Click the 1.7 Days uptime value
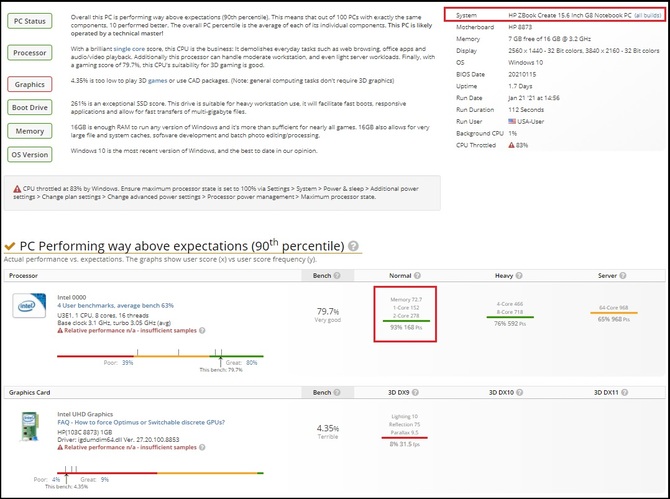Viewport: 670px width, 499px height. pos(520,86)
